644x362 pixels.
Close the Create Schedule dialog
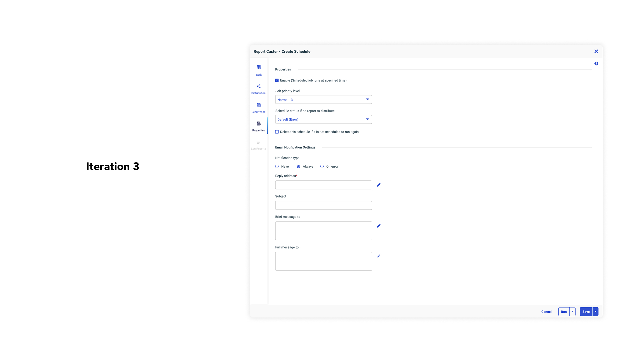596,51
